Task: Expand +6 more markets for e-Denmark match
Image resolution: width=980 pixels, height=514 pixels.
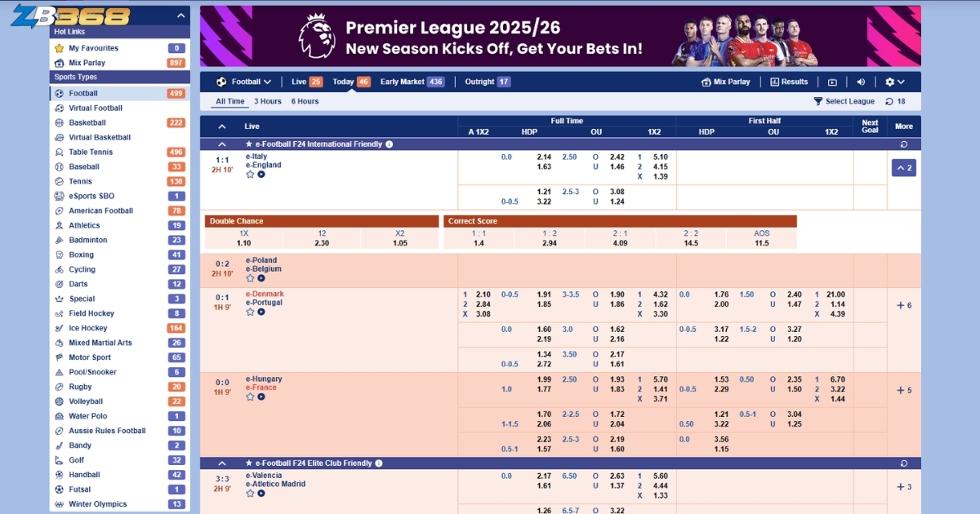Action: click(903, 305)
